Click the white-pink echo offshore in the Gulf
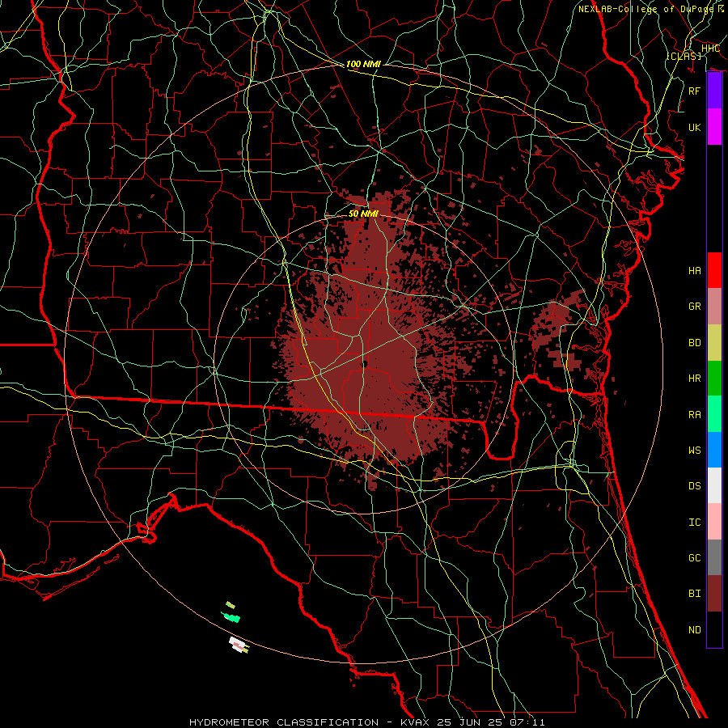The image size is (728, 728). pos(239,645)
